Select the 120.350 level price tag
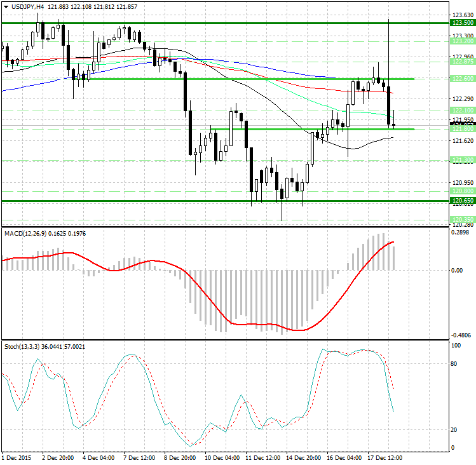Screen dimensions: 476x465 (463, 219)
